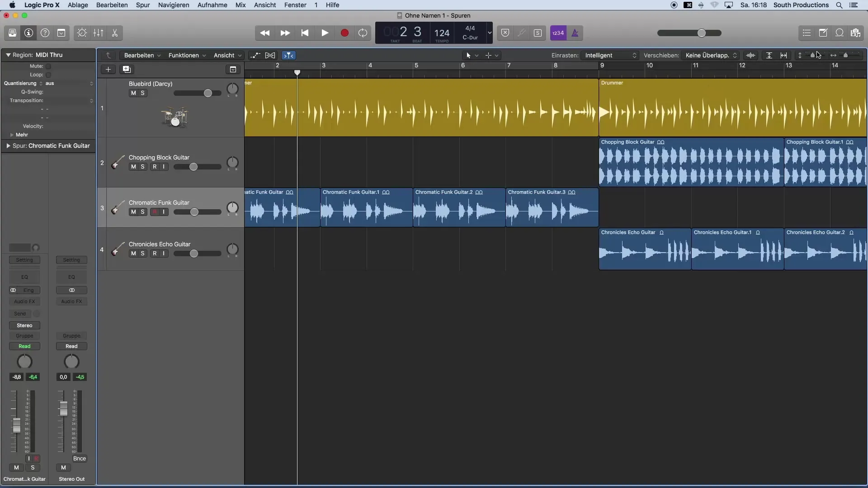Image resolution: width=868 pixels, height=488 pixels.
Task: Click EQ slot on Stereo Out strip
Action: tap(71, 277)
